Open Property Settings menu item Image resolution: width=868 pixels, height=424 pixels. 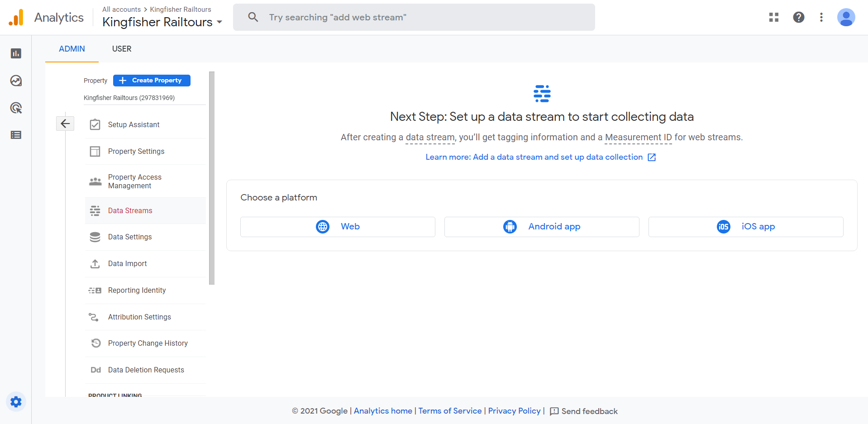point(145,151)
